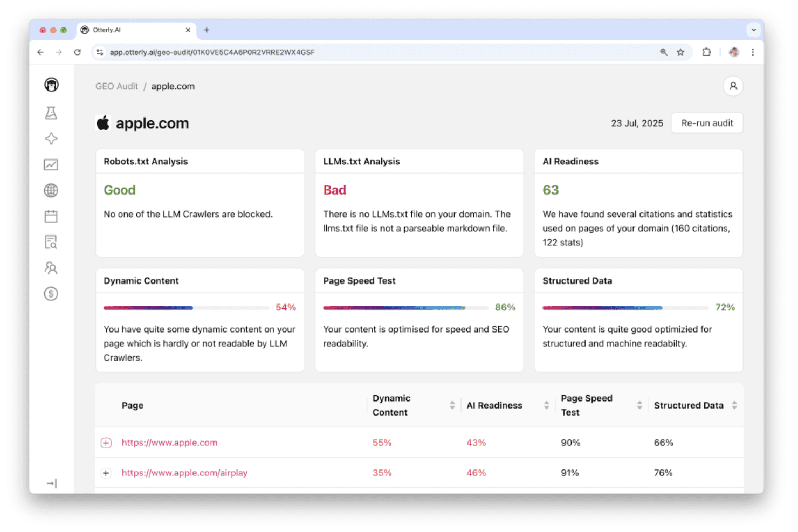Click the AI Readiness score 63

point(551,190)
